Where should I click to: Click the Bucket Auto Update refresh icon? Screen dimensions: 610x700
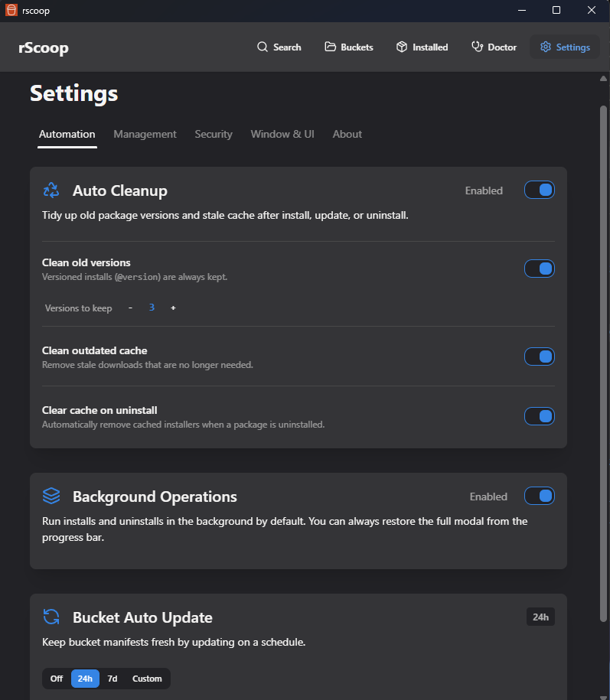pos(51,617)
